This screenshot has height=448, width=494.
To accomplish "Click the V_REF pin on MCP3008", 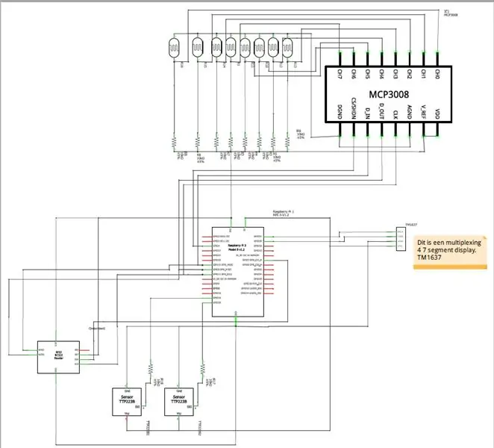I will [423, 129].
